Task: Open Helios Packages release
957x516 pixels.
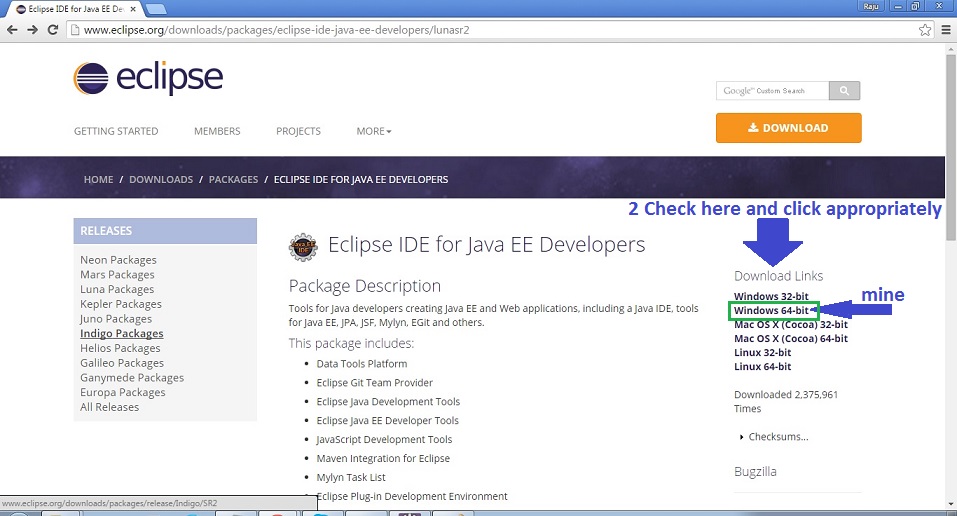Action: (x=120, y=347)
